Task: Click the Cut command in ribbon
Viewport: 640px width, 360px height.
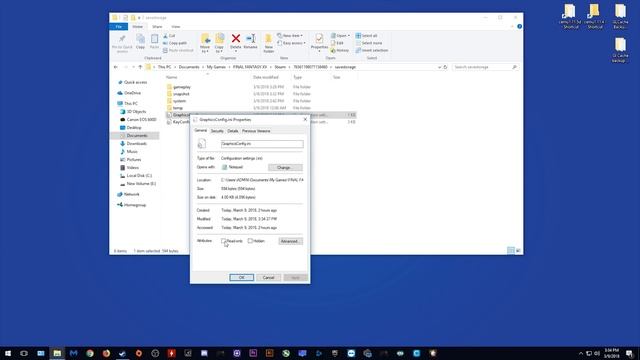Action: [169, 36]
